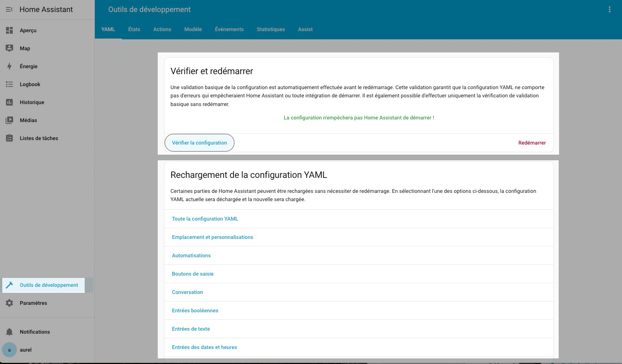Image resolution: width=622 pixels, height=364 pixels.
Task: Click the Map person icon
Action: point(9,48)
